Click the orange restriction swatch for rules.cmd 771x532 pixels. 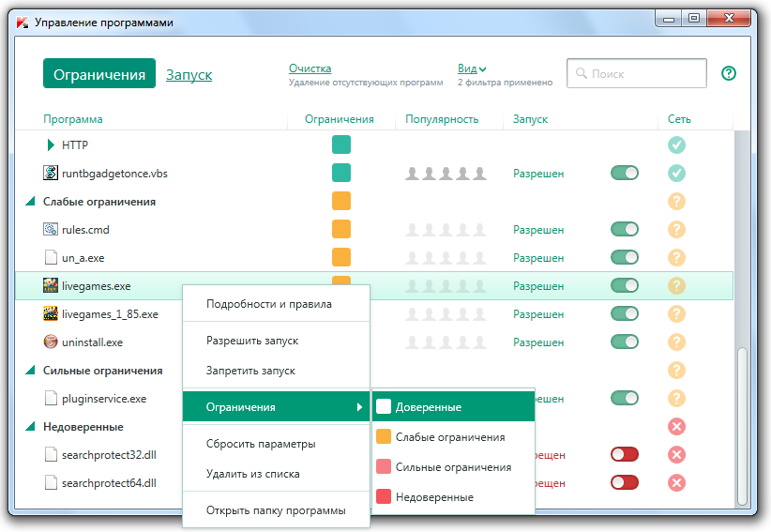341,229
